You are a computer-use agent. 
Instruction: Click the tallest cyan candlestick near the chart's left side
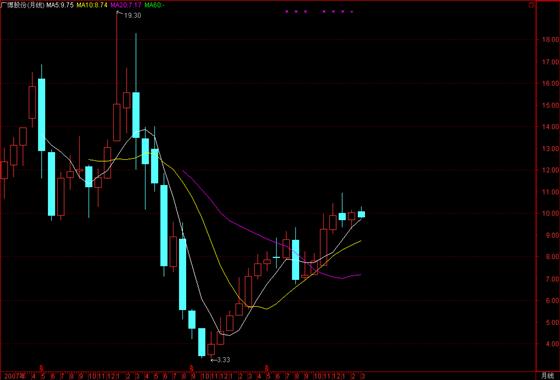pyautogui.click(x=41, y=115)
